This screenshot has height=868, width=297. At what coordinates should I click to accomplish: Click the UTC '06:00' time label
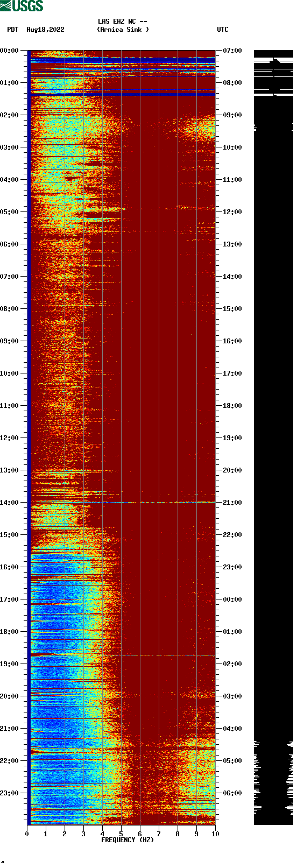[x=232, y=793]
